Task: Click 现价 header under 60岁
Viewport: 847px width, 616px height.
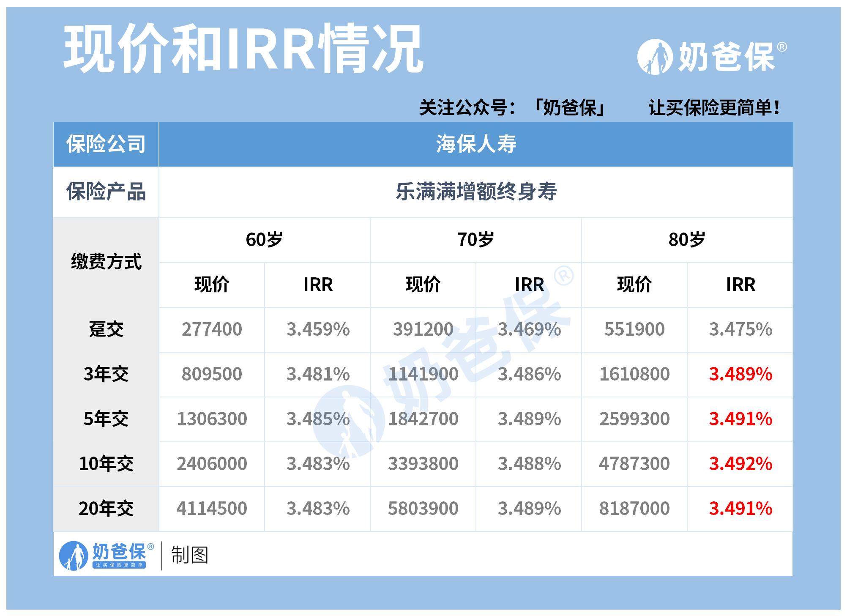Action: 212,285
